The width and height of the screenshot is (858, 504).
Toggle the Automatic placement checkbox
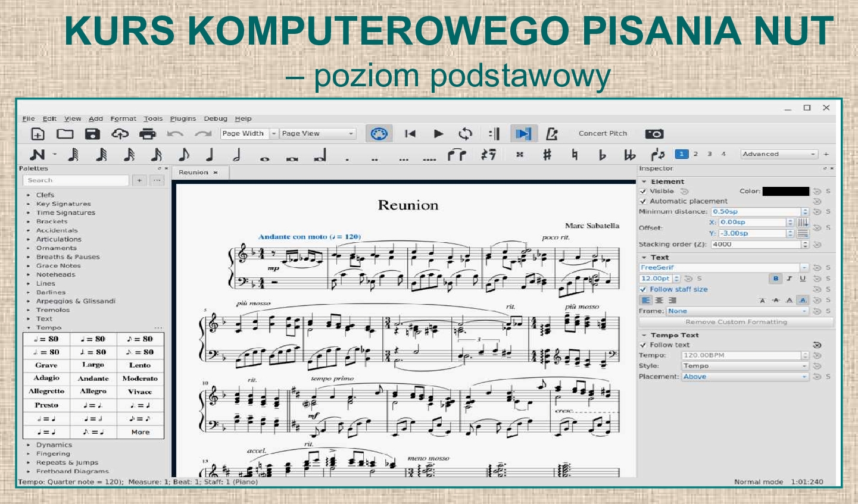pyautogui.click(x=643, y=202)
